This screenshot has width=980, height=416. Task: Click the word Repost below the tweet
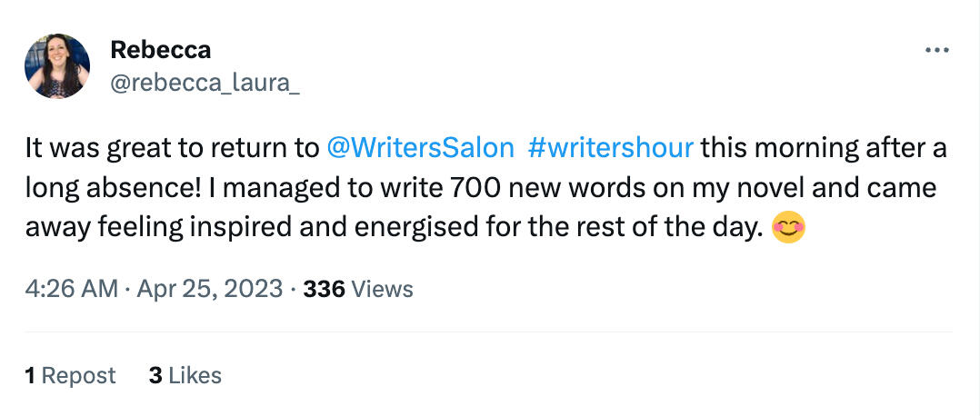79,375
